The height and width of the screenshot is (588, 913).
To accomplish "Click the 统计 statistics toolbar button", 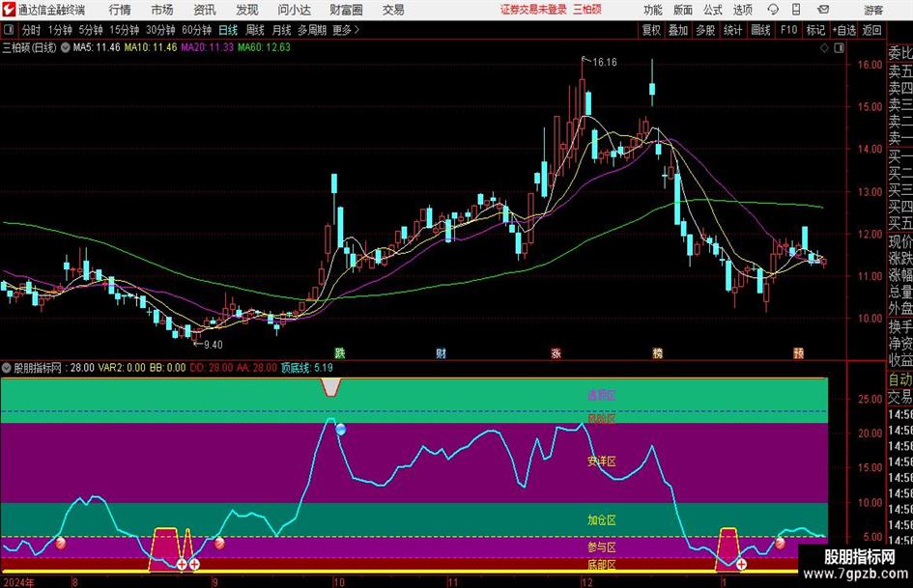I will click(733, 30).
